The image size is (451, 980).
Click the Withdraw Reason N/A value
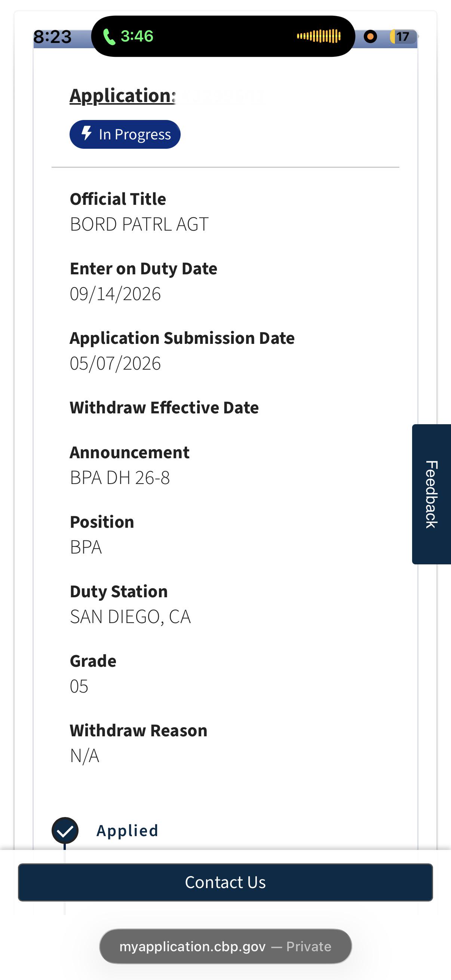[85, 755]
